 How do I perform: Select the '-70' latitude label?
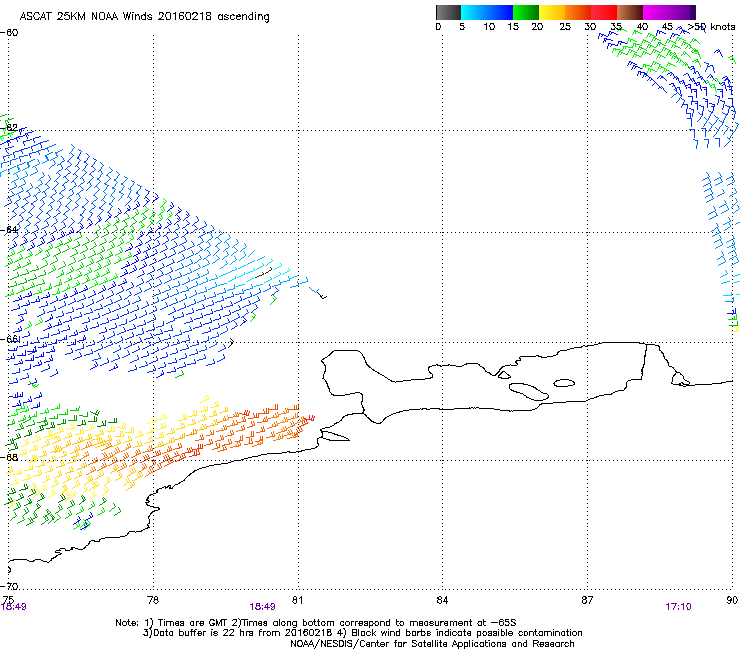(10, 586)
